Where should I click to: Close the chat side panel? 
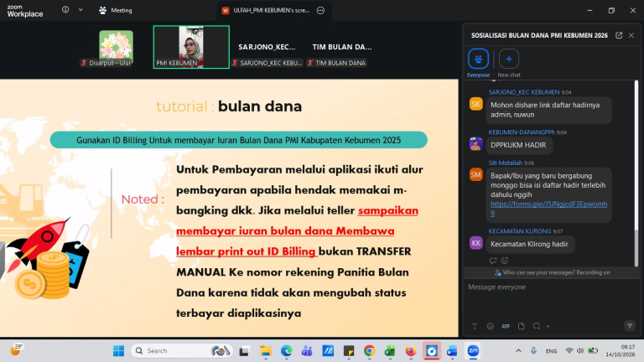(x=631, y=35)
